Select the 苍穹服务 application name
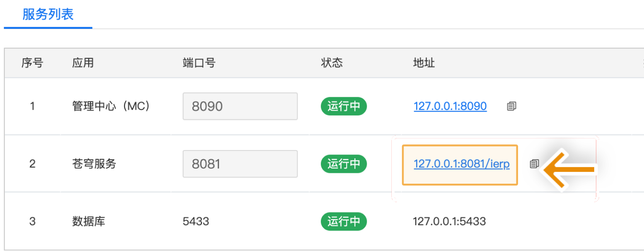The height and width of the screenshot is (252, 644). [94, 164]
